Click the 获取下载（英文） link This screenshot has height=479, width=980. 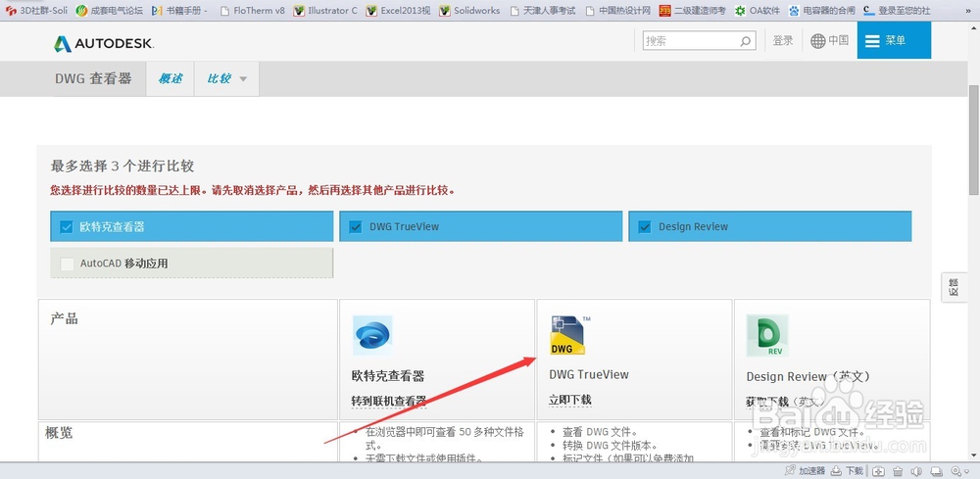pos(785,402)
